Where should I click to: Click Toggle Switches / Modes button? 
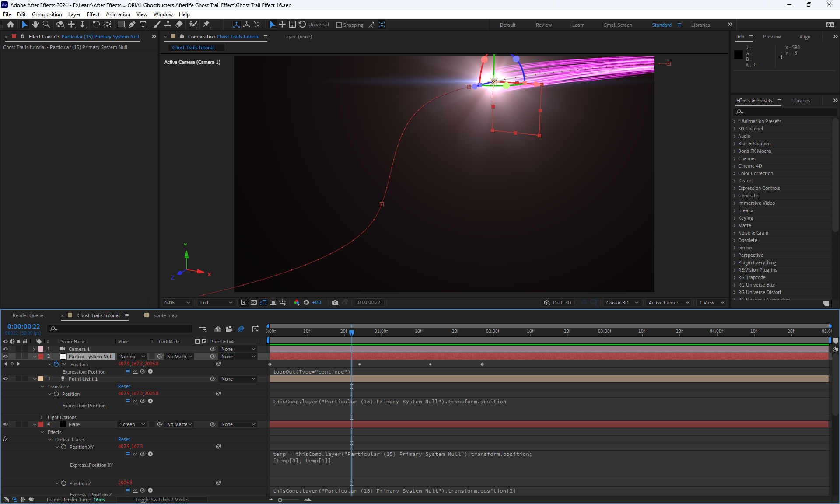tap(162, 500)
